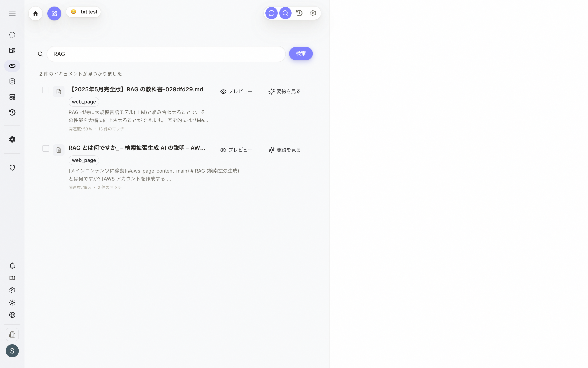Image resolution: width=588 pixels, height=368 pixels.
Task: Open the hamburger menu in sidebar
Action: click(12, 13)
